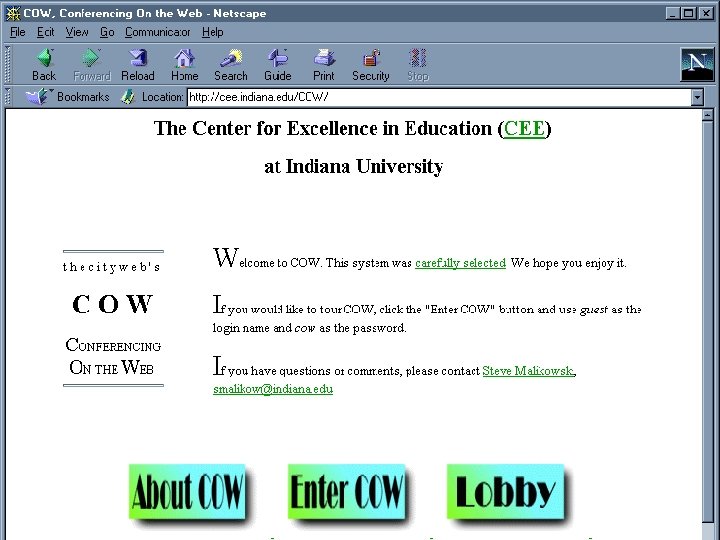Click the 'C O W' logo text
Image resolution: width=720 pixels, height=540 pixels.
112,304
